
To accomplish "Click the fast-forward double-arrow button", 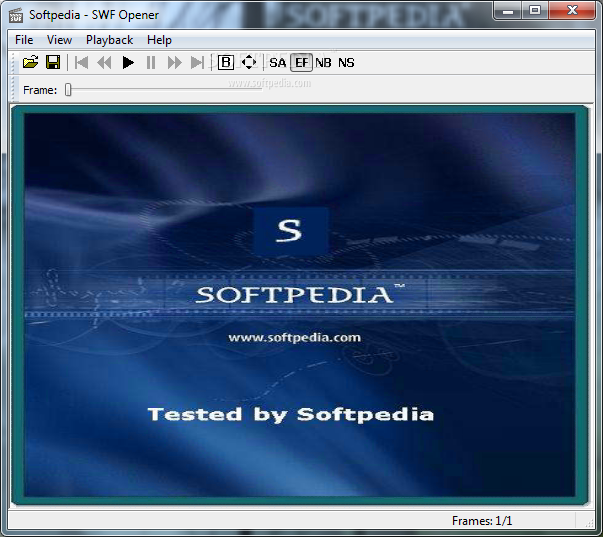I will pos(174,62).
